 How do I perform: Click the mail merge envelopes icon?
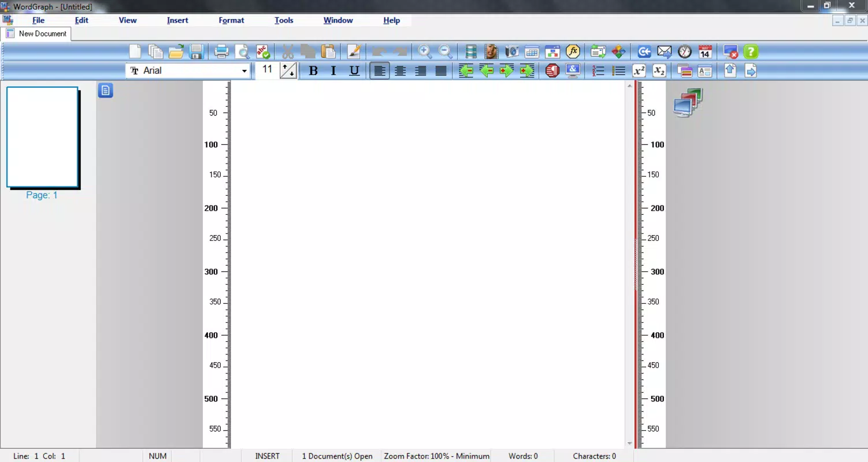tap(598, 51)
